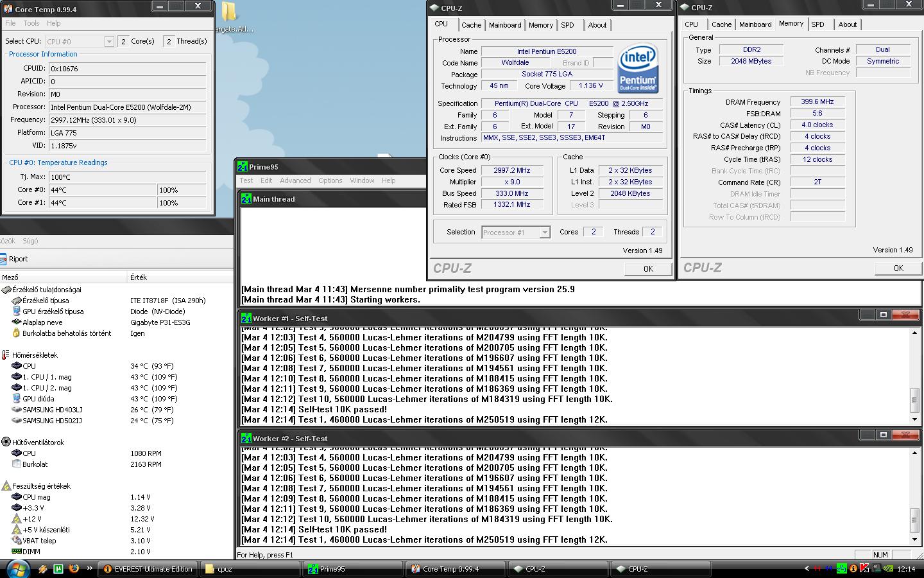Viewport: 924px width, 578px height.
Task: Click the NVIDIA tray icon
Action: pyautogui.click(x=888, y=569)
